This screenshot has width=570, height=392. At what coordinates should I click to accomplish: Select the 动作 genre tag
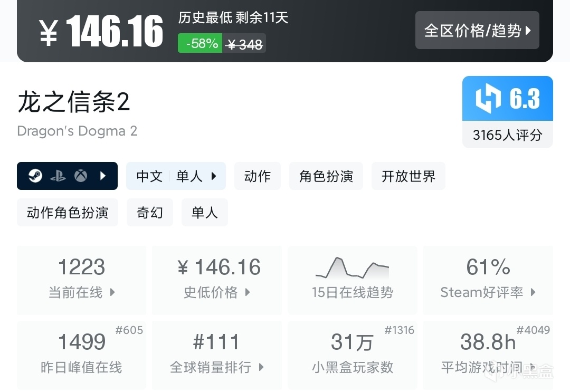pyautogui.click(x=258, y=176)
